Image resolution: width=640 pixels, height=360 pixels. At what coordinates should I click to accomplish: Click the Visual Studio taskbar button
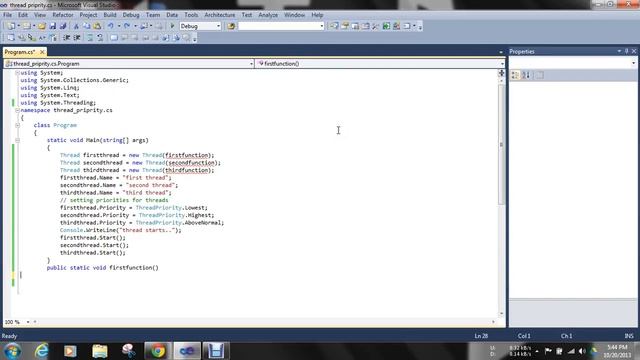pos(187,351)
